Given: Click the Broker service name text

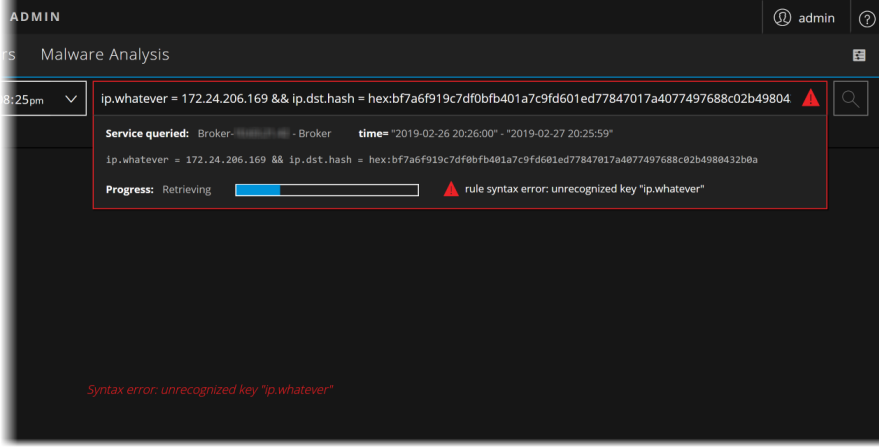Looking at the screenshot, I should tap(264, 133).
